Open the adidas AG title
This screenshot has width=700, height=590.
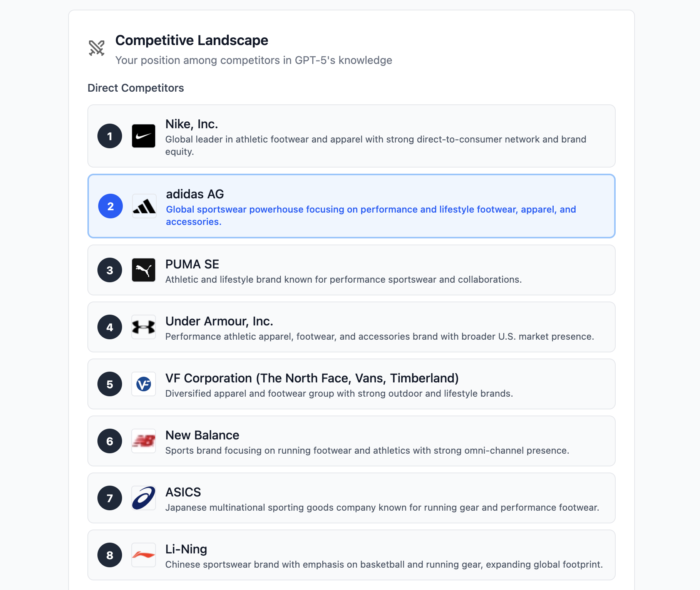(195, 194)
